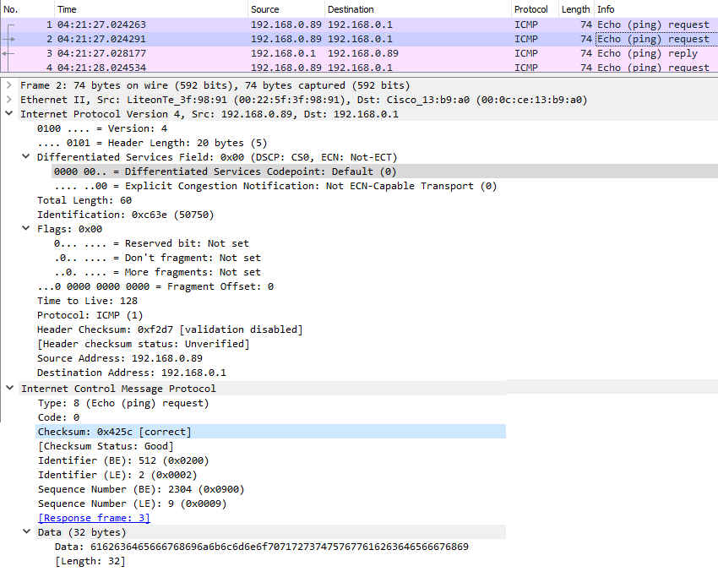The width and height of the screenshot is (718, 588).
Task: Click the Length column header
Action: pyautogui.click(x=575, y=8)
